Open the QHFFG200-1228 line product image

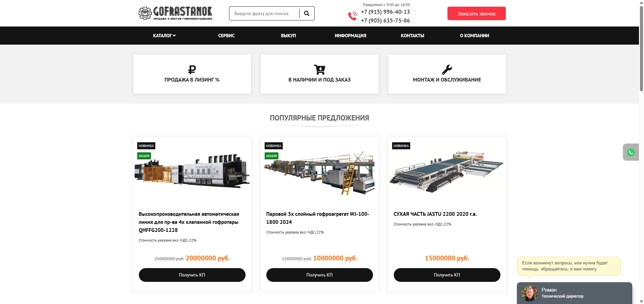point(192,171)
